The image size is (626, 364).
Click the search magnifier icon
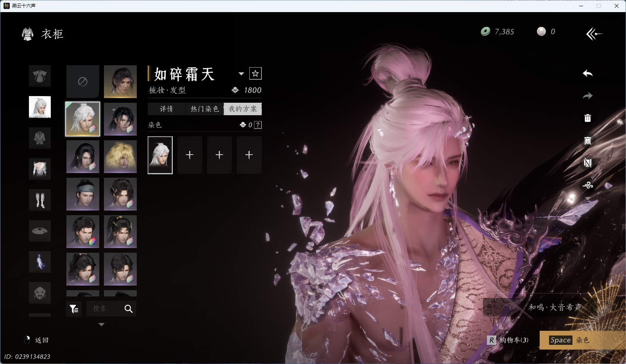tap(129, 309)
